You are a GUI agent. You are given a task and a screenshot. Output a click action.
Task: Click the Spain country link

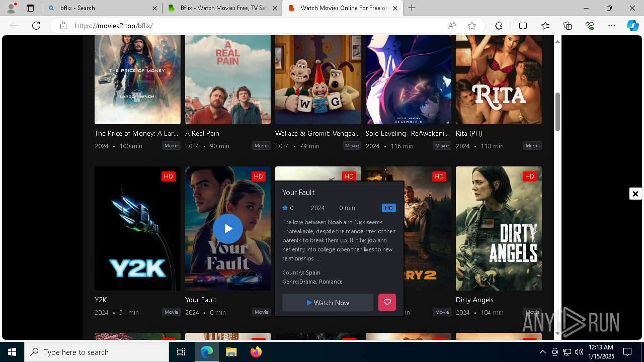(313, 273)
